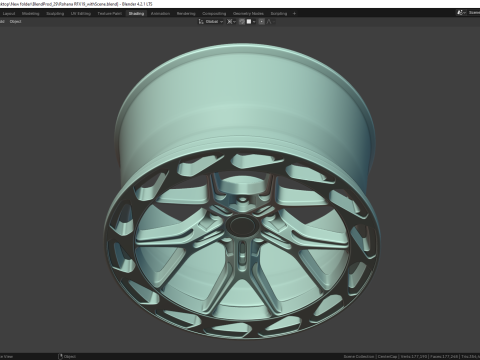
Task: Switch to the Sculpting workspace tab
Action: [55, 14]
